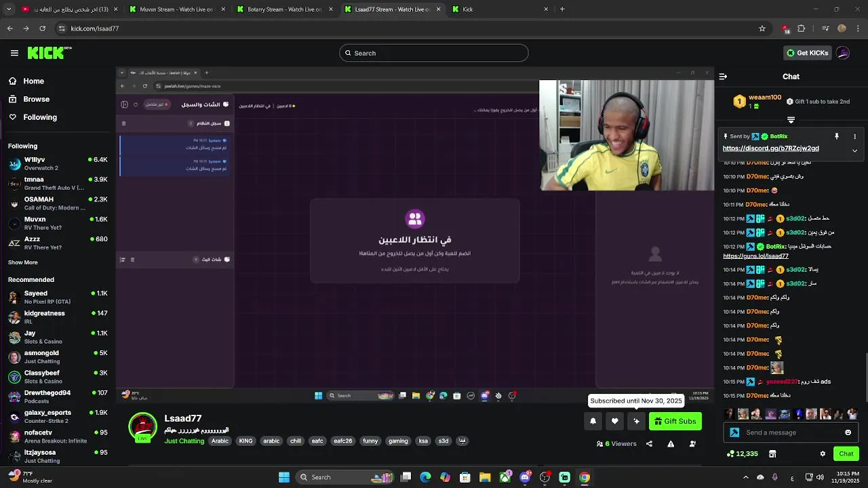The image size is (868, 488).
Task: Open volume control in system tray
Action: click(x=820, y=477)
